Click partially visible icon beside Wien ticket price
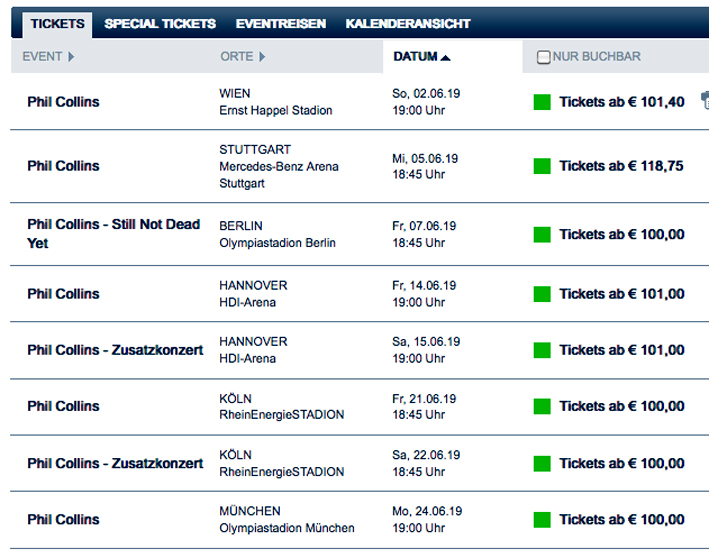Image resolution: width=709 pixels, height=558 pixels. [x=705, y=100]
